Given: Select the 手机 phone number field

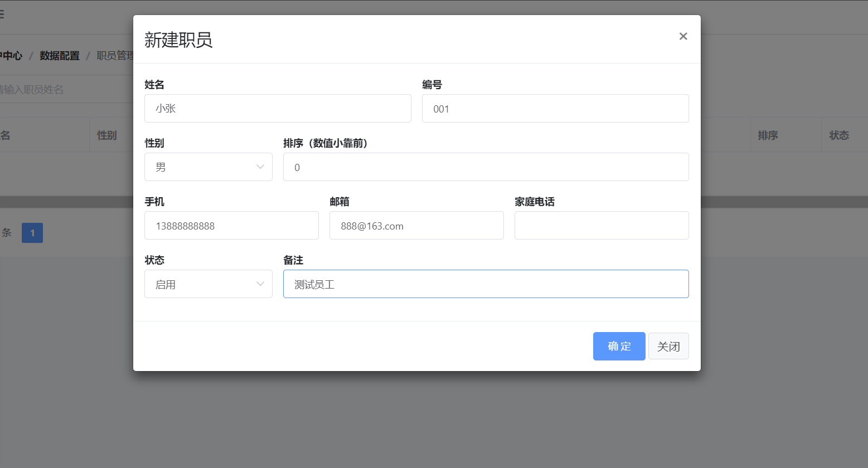Looking at the screenshot, I should [231, 226].
